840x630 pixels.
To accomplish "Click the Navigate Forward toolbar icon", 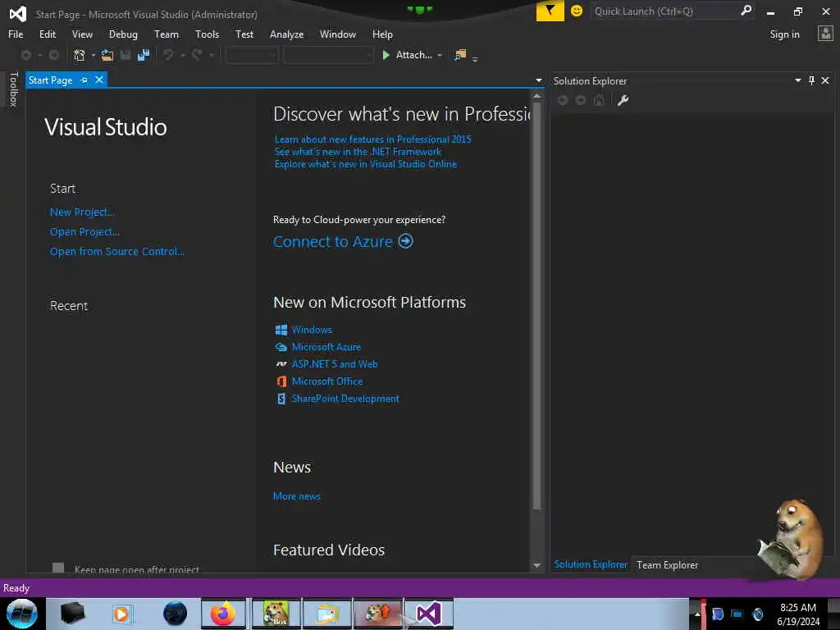I will tap(54, 55).
